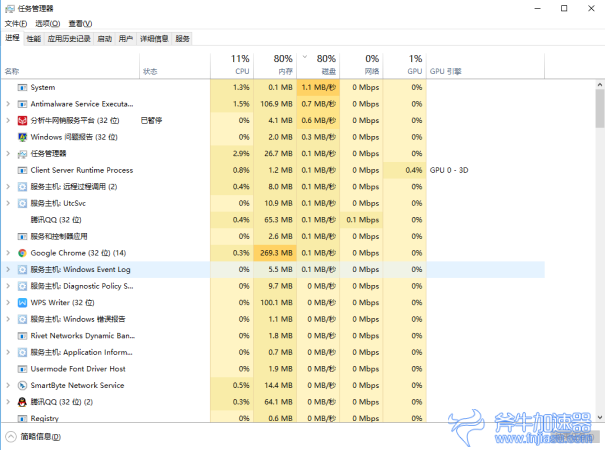605x450 pixels.
Task: Open the 选项(O) menu
Action: (x=48, y=24)
